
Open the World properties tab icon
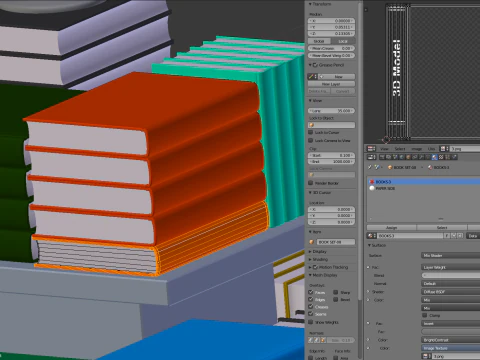point(401,157)
